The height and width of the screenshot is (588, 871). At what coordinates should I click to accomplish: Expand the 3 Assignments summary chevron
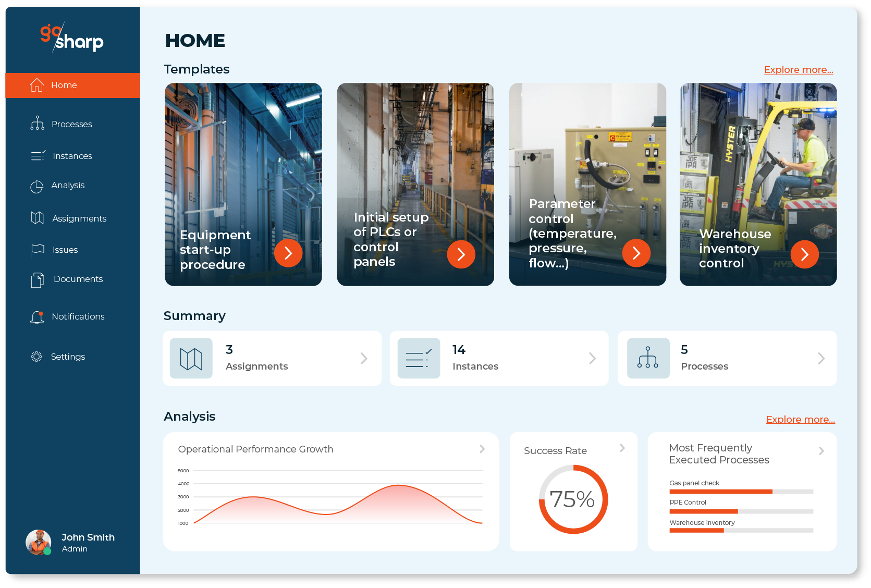click(x=364, y=359)
